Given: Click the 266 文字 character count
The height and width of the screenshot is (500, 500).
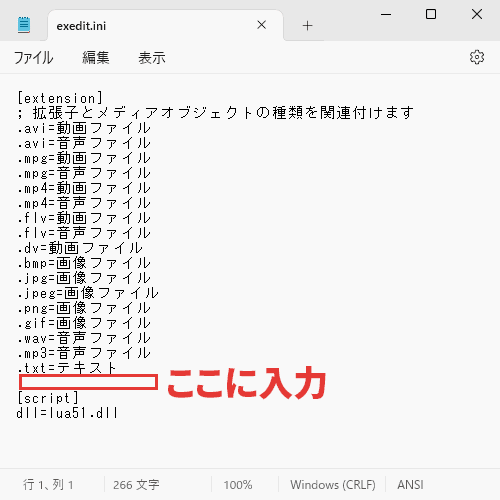Looking at the screenshot, I should [136, 485].
